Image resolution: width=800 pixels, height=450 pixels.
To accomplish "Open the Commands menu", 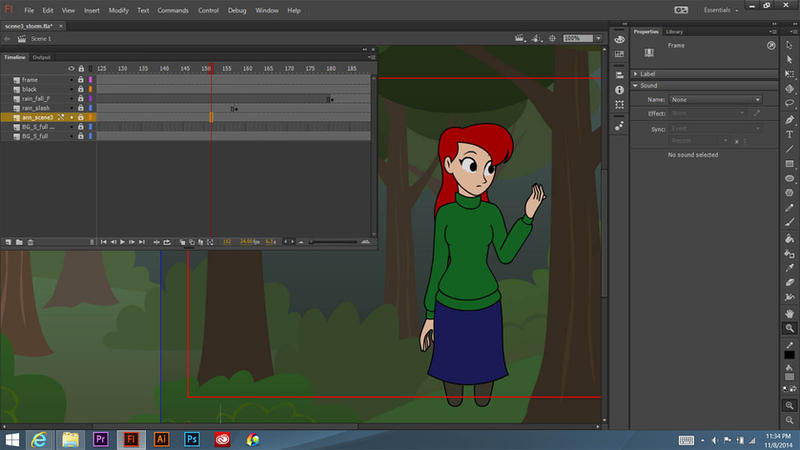I will click(173, 10).
